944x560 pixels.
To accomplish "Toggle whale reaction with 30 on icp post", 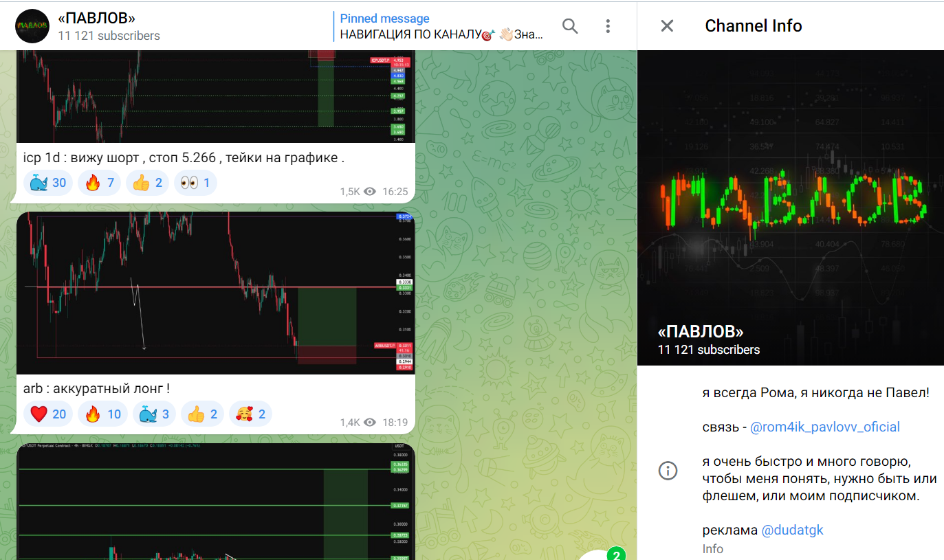I will [x=48, y=183].
